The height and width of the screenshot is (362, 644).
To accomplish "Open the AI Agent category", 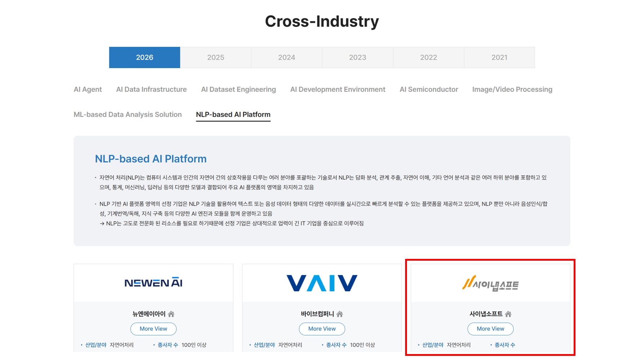I will [x=88, y=89].
